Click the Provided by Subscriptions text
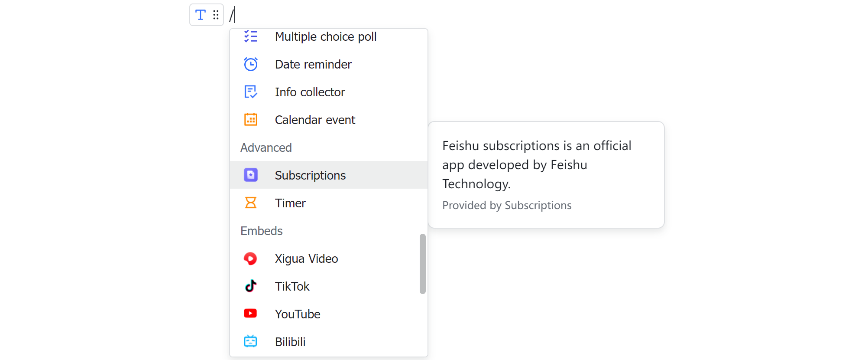The image size is (868, 360). click(507, 205)
